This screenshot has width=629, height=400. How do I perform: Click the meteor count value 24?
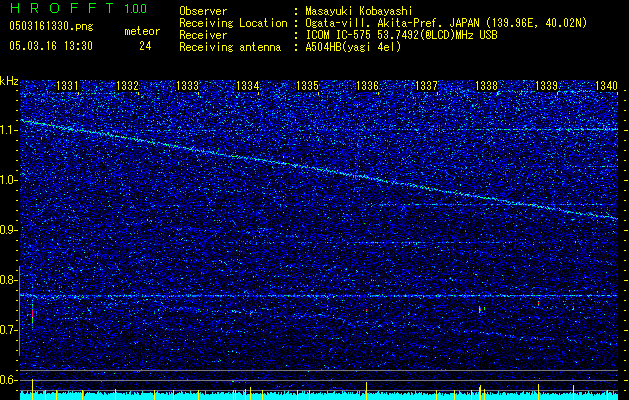145,46
